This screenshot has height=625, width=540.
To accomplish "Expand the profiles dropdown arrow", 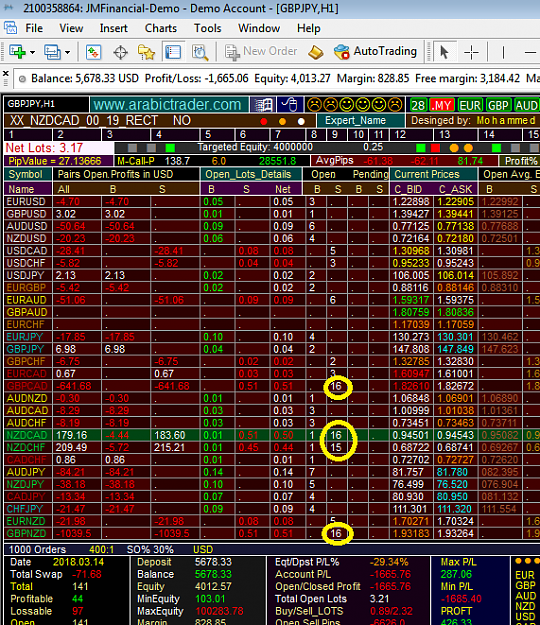I will click(x=68, y=52).
